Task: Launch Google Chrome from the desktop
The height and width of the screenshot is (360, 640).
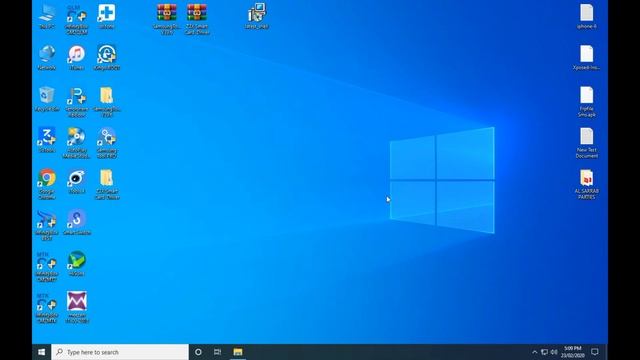Action: click(x=47, y=184)
